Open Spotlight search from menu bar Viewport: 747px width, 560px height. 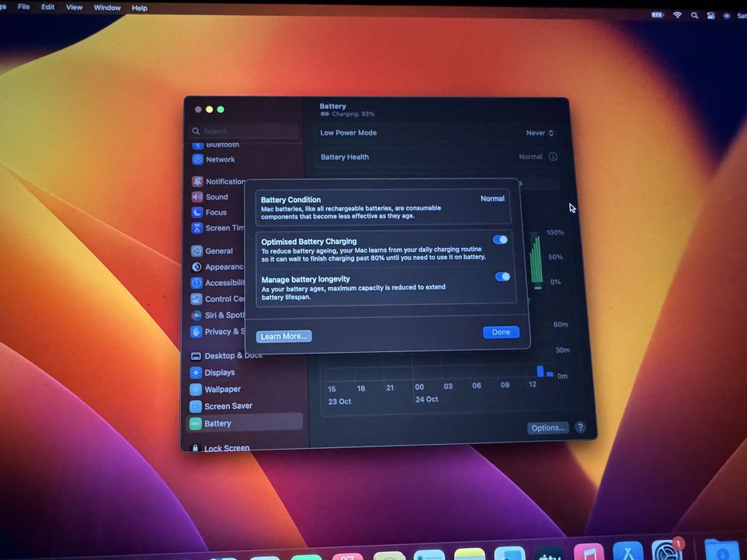coord(695,16)
